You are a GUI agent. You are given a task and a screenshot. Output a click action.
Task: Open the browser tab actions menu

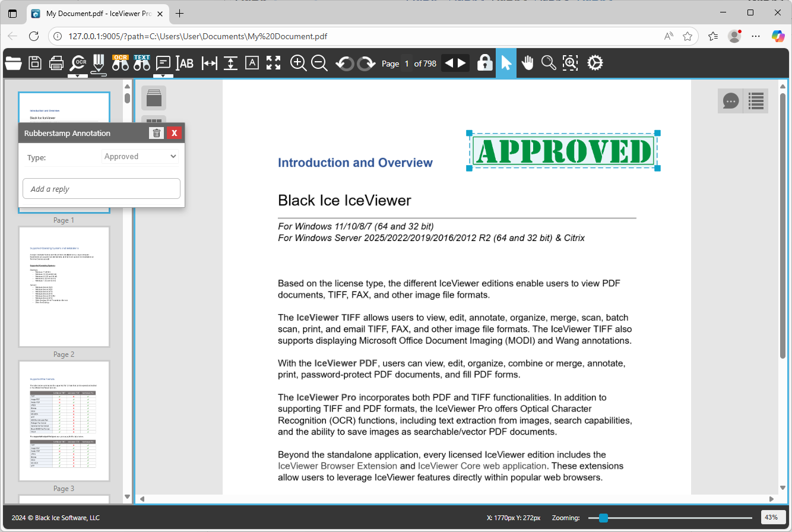coord(12,13)
